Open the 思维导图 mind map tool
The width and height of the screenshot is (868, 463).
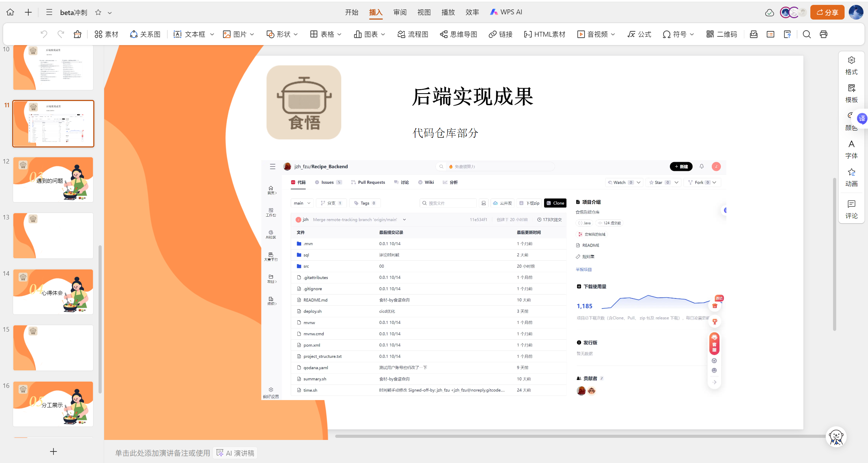click(x=458, y=34)
